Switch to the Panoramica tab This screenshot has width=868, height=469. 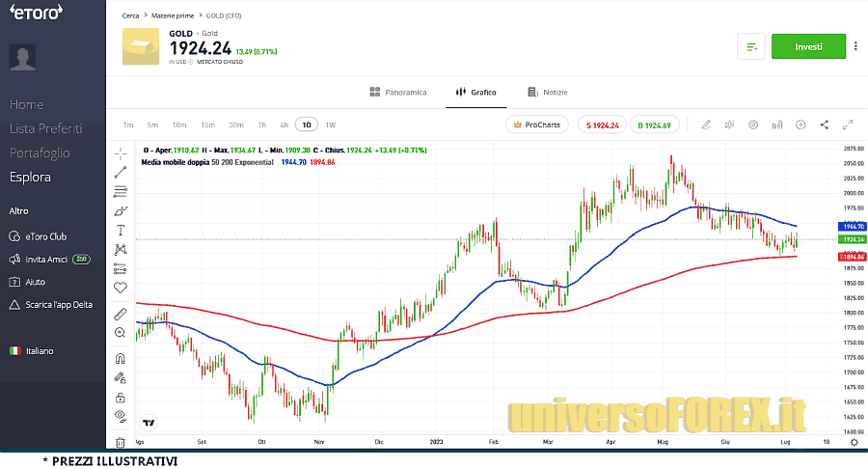[398, 92]
